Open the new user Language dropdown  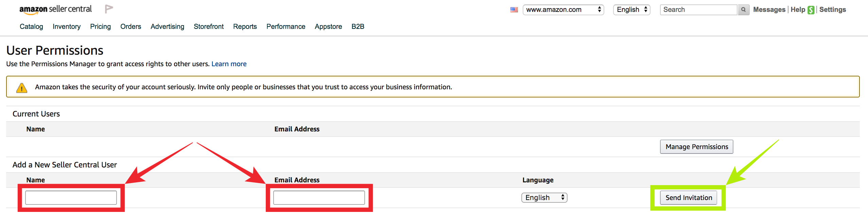[544, 198]
